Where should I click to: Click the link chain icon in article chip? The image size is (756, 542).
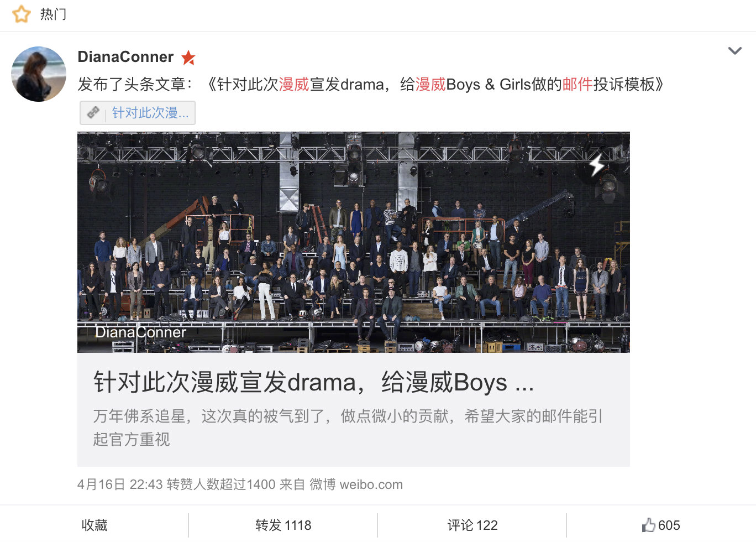93,113
